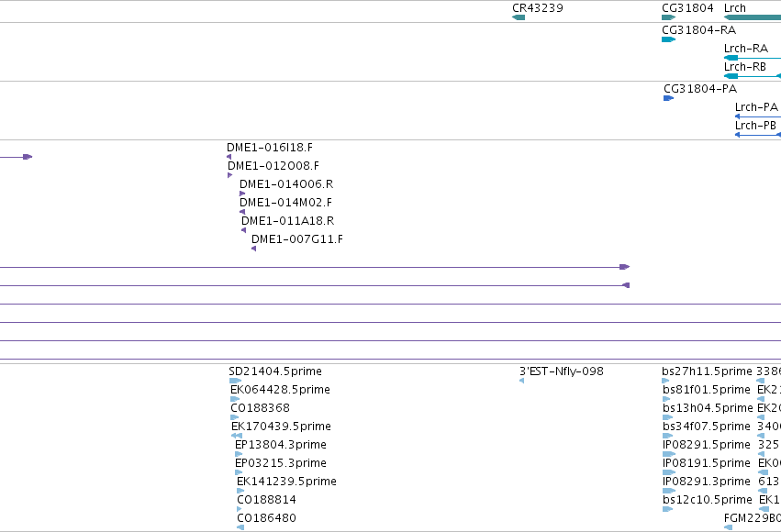The image size is (781, 532).
Task: Select the DME1-007G11.F arrow glyph
Action: (253, 249)
